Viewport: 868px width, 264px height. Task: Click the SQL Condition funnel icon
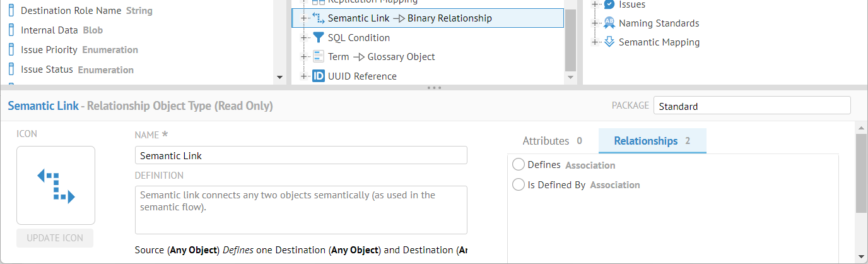click(x=319, y=38)
